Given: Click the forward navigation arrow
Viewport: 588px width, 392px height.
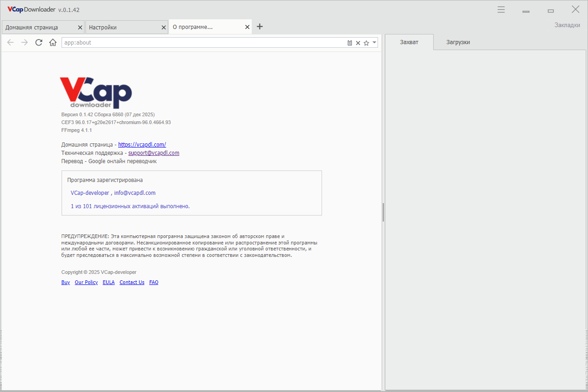Looking at the screenshot, I should (25, 43).
